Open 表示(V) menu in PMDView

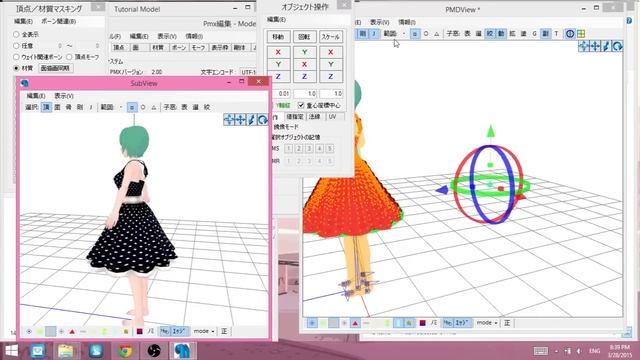tap(380, 22)
